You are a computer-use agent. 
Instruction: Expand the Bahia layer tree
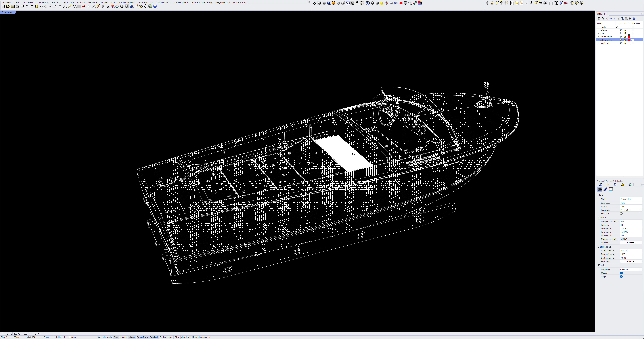[x=598, y=34]
